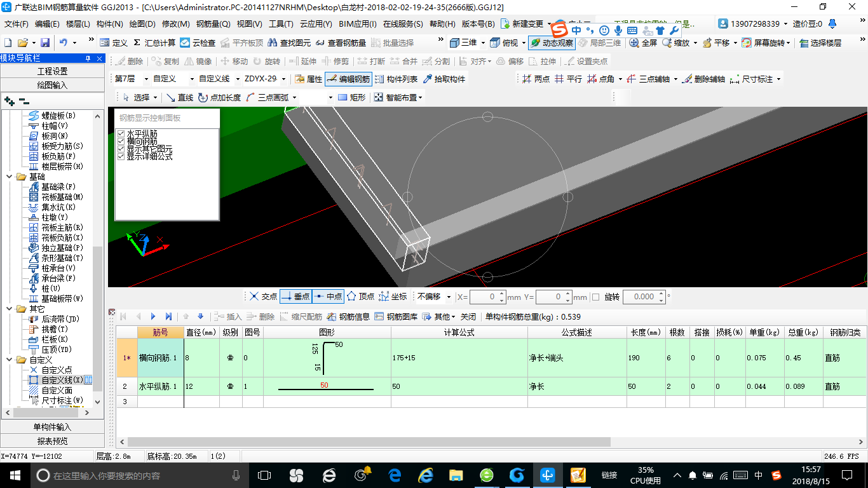This screenshot has width=868, height=488.
Task: Select 筏板基础(M) in the tree
Action: [56, 197]
